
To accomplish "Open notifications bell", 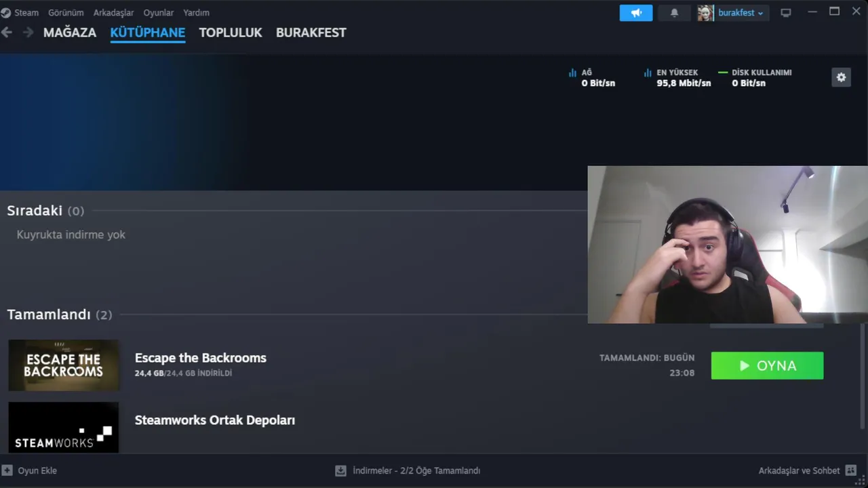I will point(674,13).
